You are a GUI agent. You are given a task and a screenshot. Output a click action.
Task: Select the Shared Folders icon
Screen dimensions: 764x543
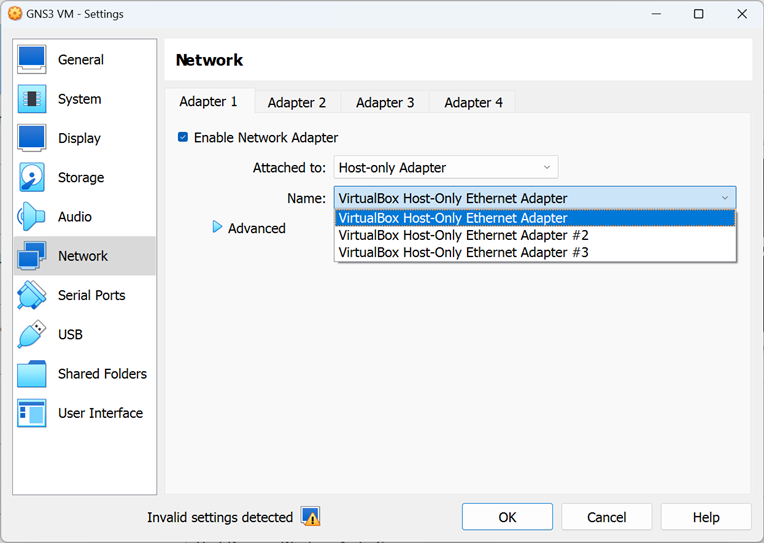[32, 374]
